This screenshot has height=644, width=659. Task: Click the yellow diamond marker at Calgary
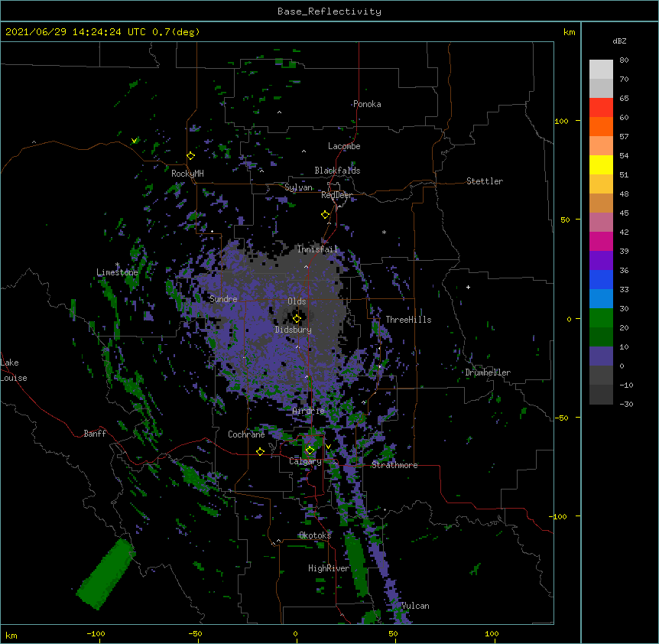[310, 450]
